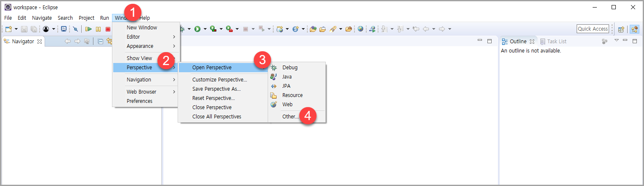This screenshot has height=186, width=644.
Task: Click the Open Type folder icon
Action: 313,29
